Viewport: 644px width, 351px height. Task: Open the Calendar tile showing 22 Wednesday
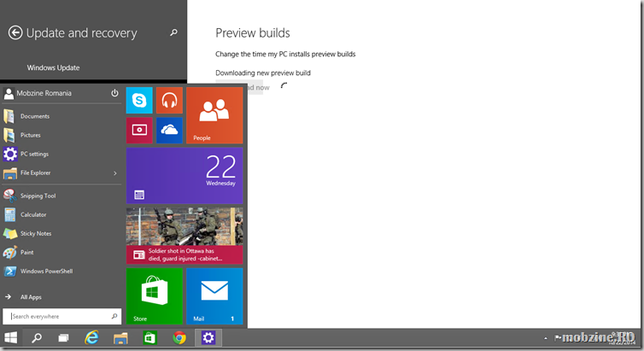[184, 176]
